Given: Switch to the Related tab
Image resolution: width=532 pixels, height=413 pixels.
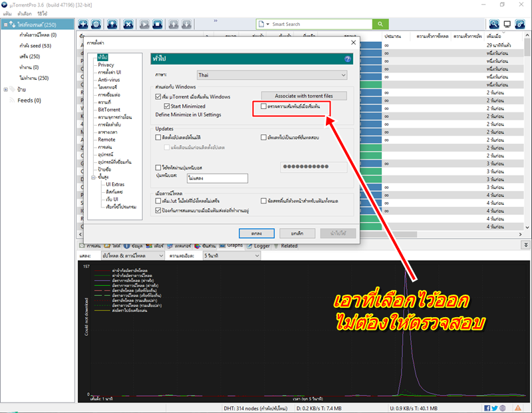Looking at the screenshot, I should coord(286,245).
